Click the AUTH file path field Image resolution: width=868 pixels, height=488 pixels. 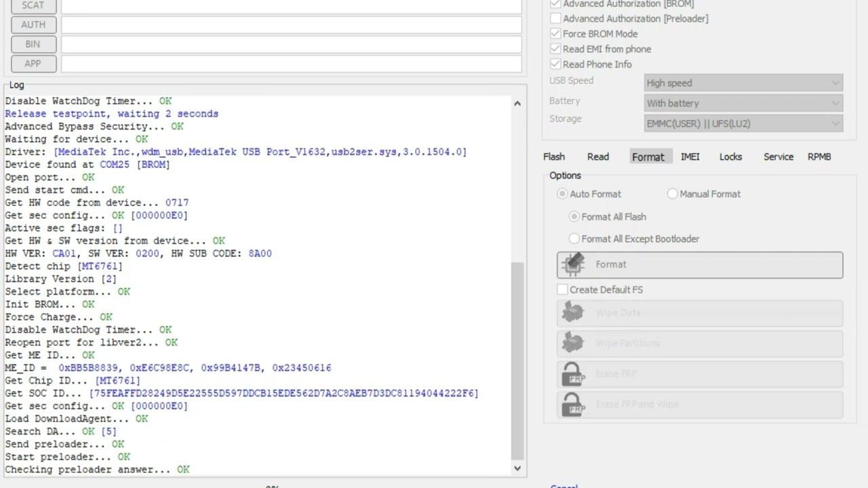pyautogui.click(x=292, y=24)
